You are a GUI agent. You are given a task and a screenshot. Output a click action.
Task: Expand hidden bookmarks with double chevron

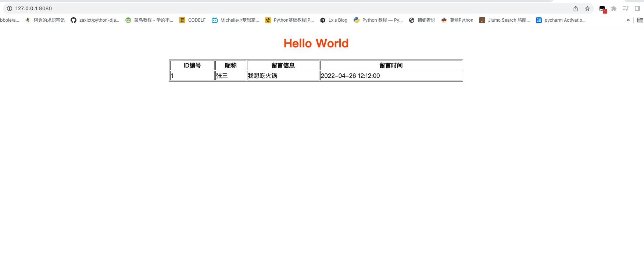click(x=628, y=20)
